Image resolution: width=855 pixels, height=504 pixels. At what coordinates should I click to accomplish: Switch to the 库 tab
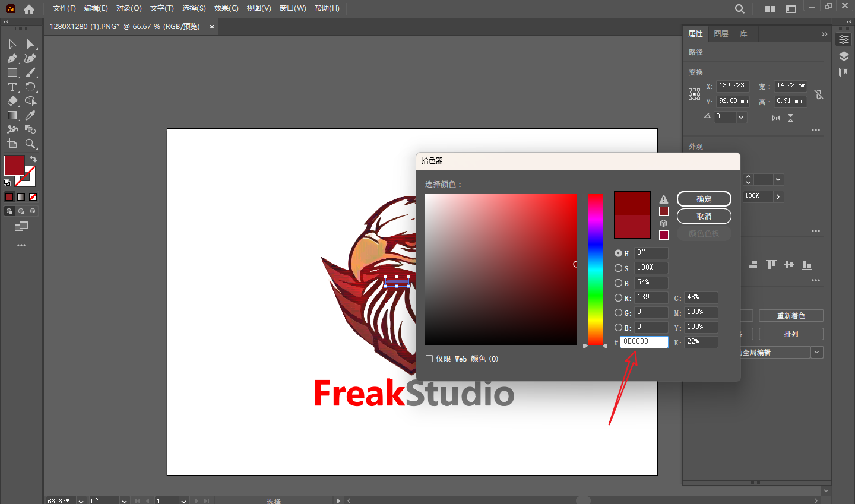point(743,34)
